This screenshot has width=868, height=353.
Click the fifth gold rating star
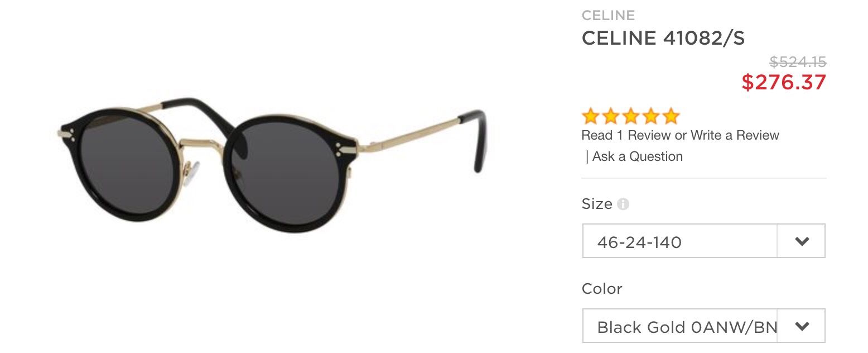(x=671, y=116)
